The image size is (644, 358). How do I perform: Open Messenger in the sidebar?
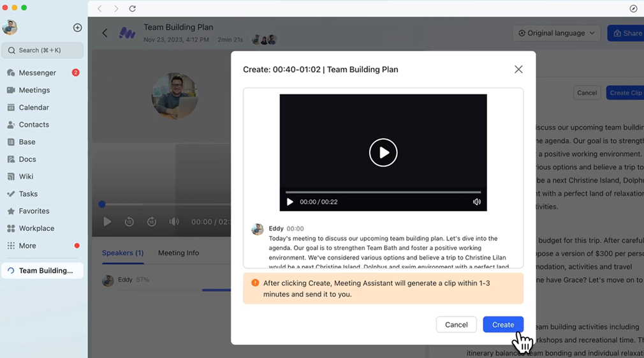pos(37,73)
